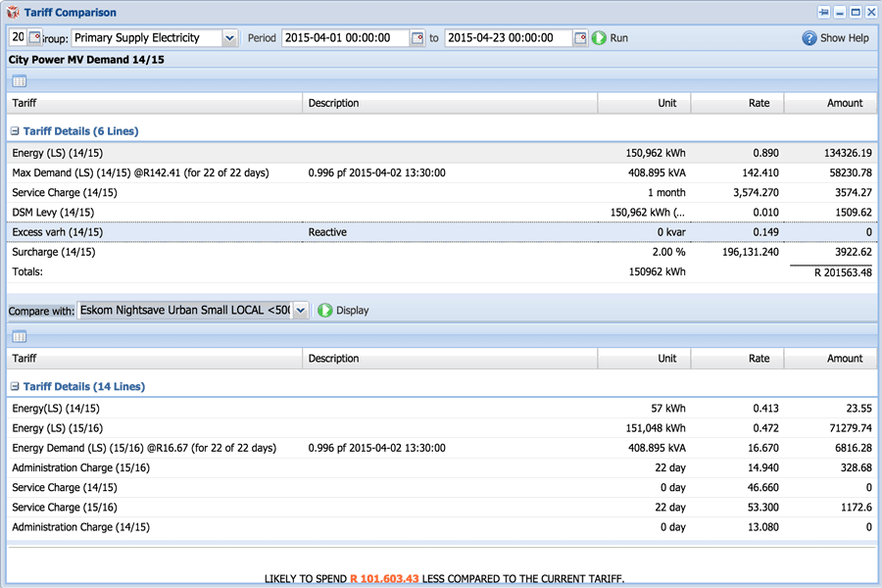Click the Run button label

[x=618, y=37]
